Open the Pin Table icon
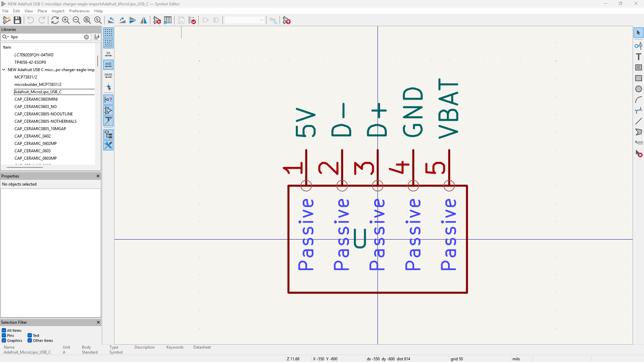 click(x=168, y=20)
